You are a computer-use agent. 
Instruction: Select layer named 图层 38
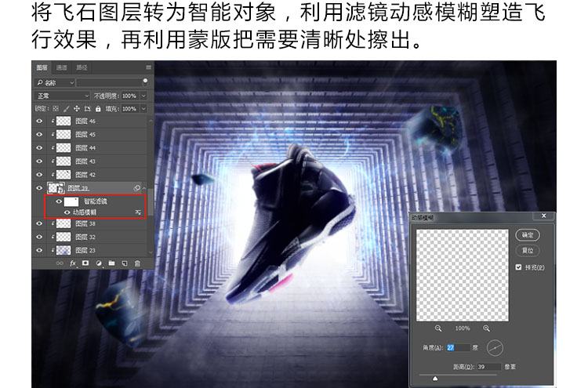(x=85, y=223)
